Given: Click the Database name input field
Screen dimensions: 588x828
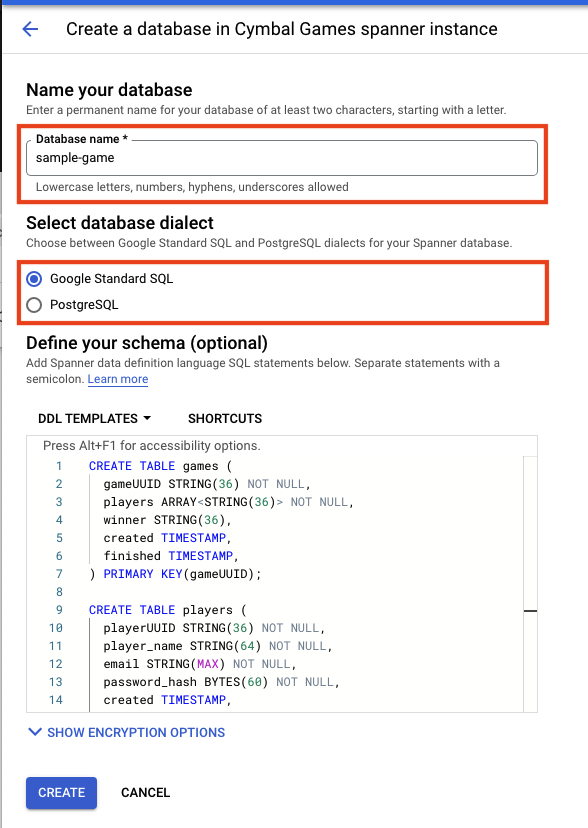Looking at the screenshot, I should click(x=282, y=158).
